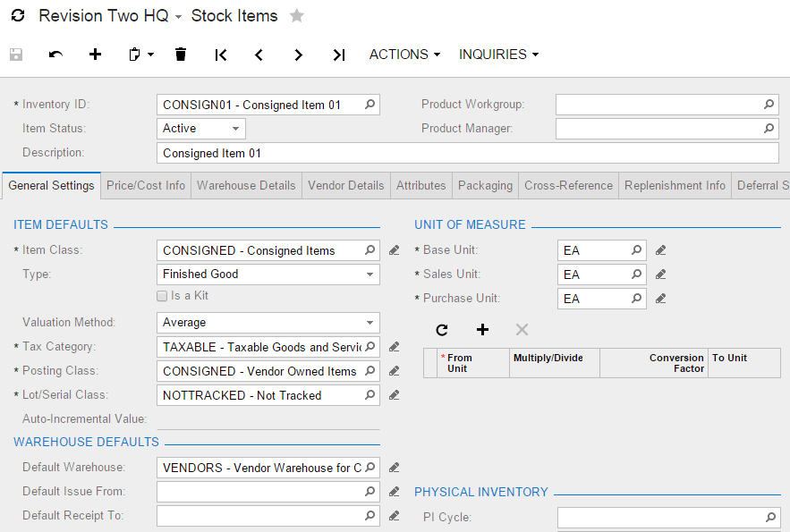790x532 pixels.
Task: Edit the Sales Unit with pencil icon
Action: [x=660, y=274]
